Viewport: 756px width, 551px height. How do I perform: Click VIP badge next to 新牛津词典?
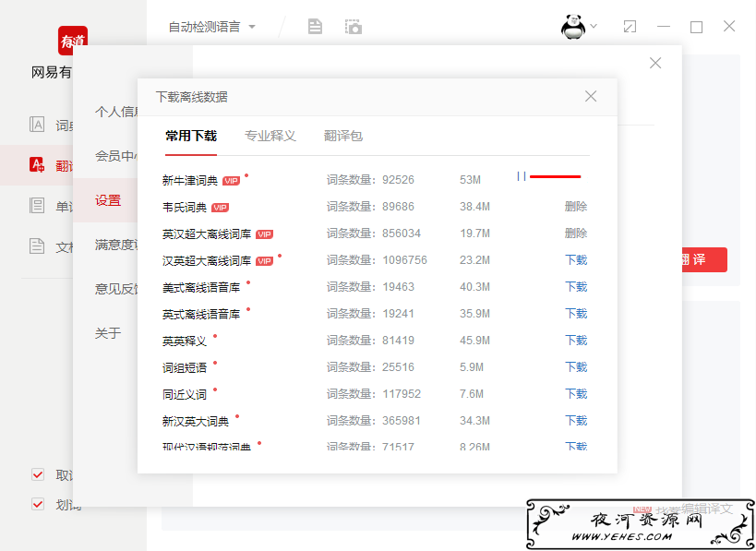231,181
